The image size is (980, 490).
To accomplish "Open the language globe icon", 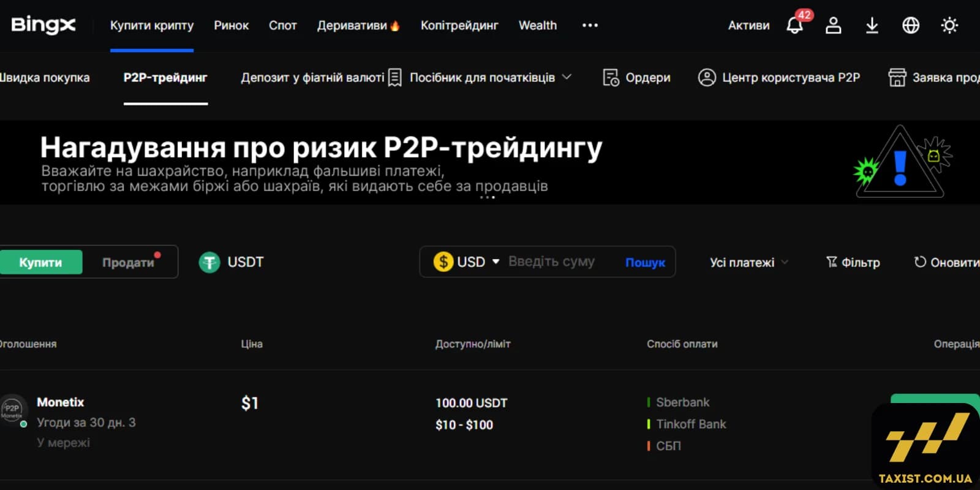I will (x=911, y=25).
